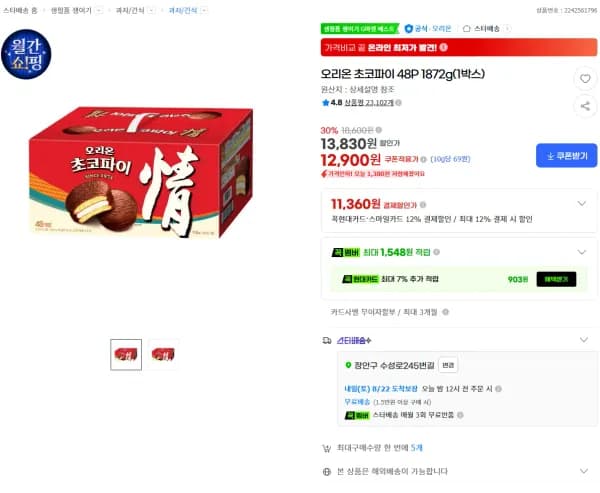This screenshot has height=493, width=600.
Task: Click the info icon on the red lowest-price banner
Action: click(x=443, y=47)
